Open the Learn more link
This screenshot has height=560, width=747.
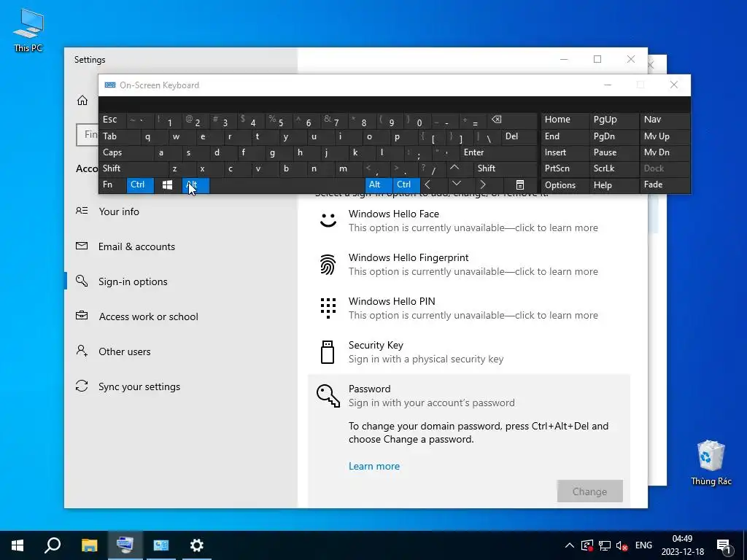374,466
